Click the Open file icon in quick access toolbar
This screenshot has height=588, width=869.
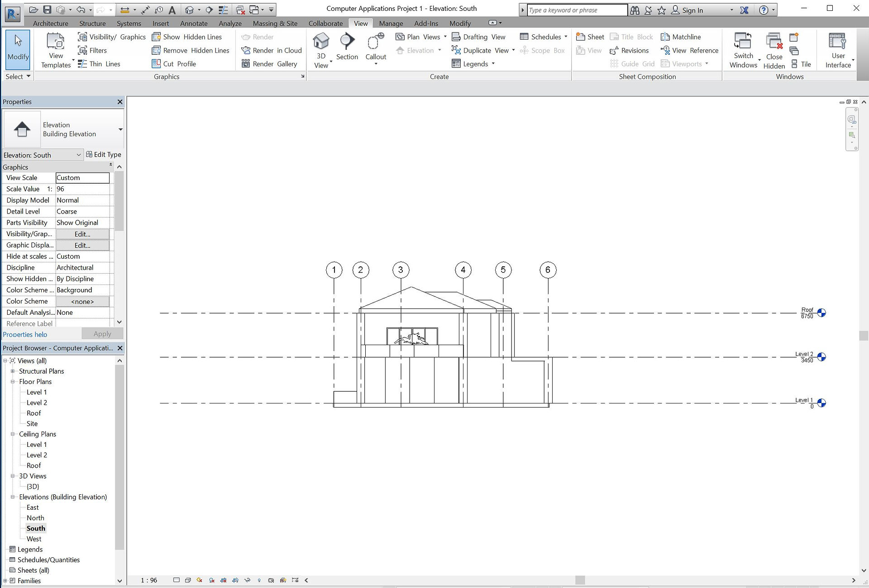tap(33, 9)
